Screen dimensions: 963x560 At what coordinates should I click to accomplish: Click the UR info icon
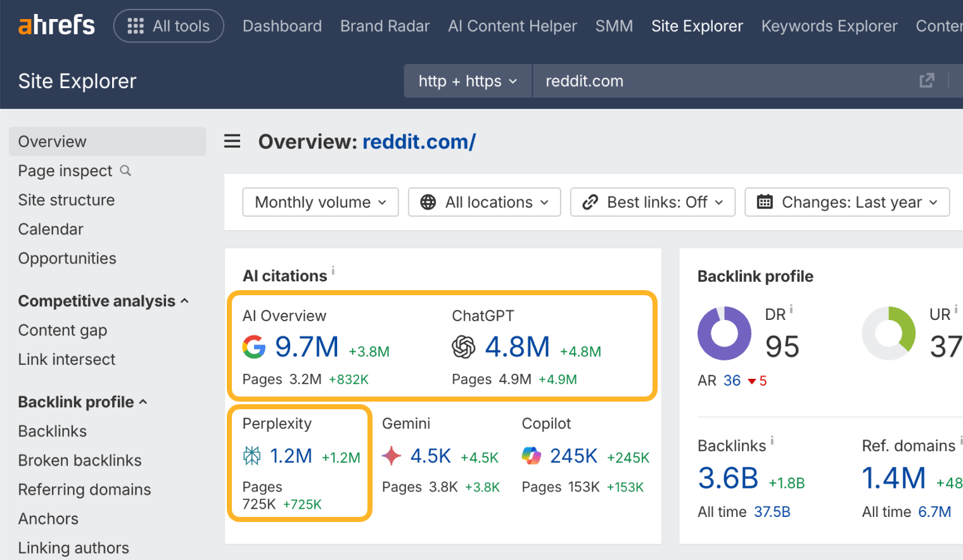click(x=956, y=309)
